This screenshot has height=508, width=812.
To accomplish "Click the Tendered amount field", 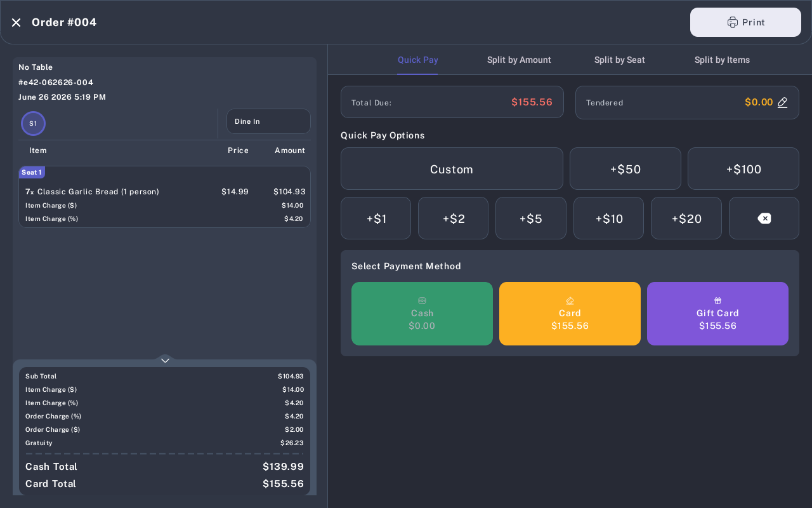I will pos(687,102).
